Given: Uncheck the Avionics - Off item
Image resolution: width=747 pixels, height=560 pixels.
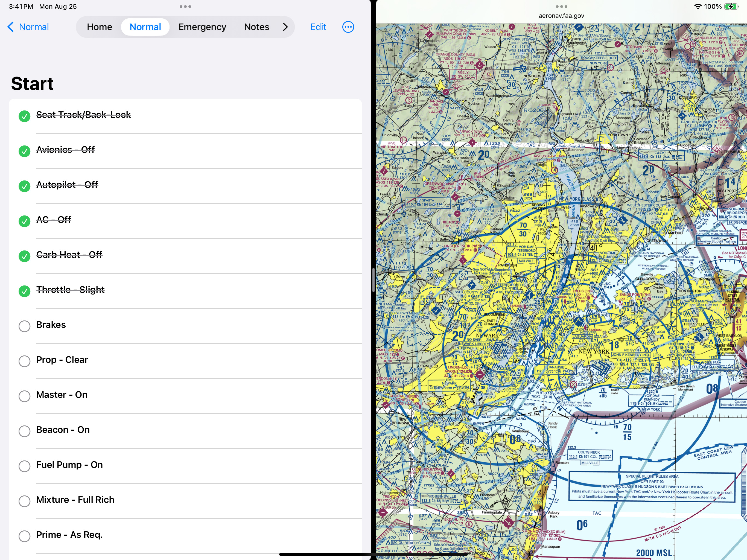Looking at the screenshot, I should [x=24, y=151].
